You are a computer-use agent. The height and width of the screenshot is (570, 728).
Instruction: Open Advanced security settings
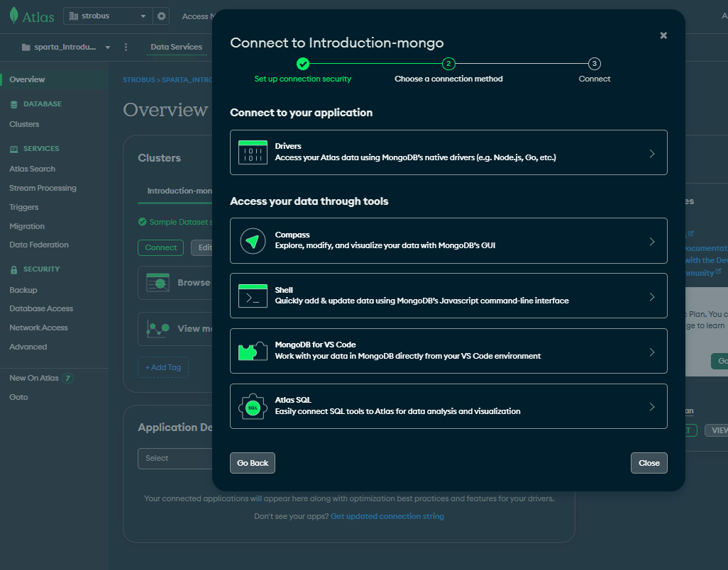[x=28, y=347]
